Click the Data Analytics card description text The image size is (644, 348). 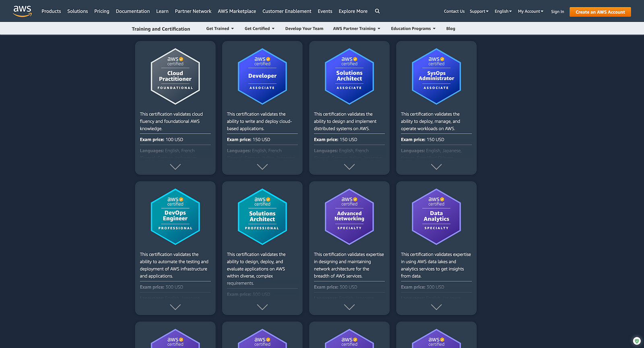point(436,265)
